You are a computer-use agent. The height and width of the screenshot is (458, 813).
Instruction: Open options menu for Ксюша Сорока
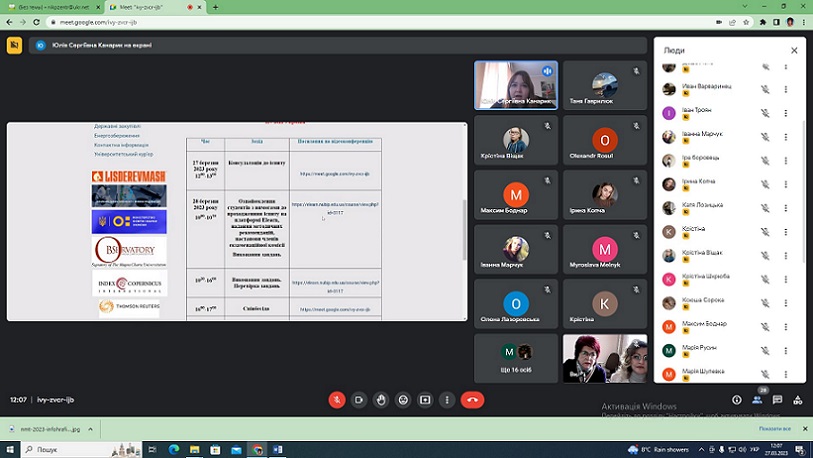tap(786, 303)
